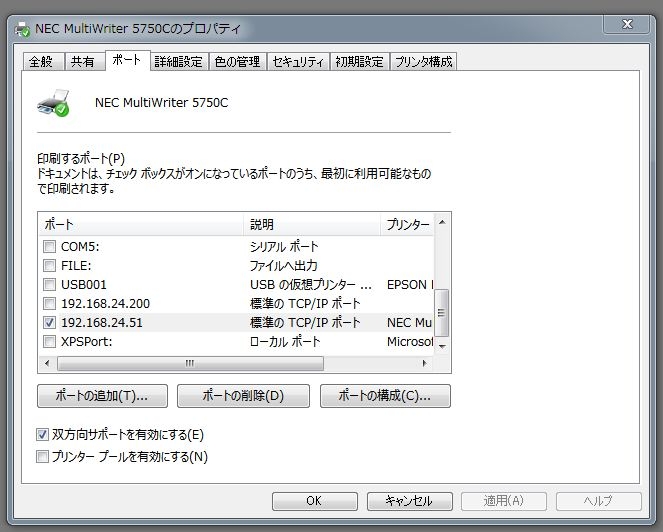This screenshot has width=663, height=532.
Task: Click the キャンセル button
Action: click(410, 501)
